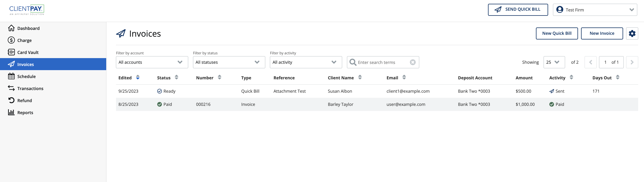Screen dimensions: 644x182
Task: Click the Amount column header
Action: [x=524, y=78]
